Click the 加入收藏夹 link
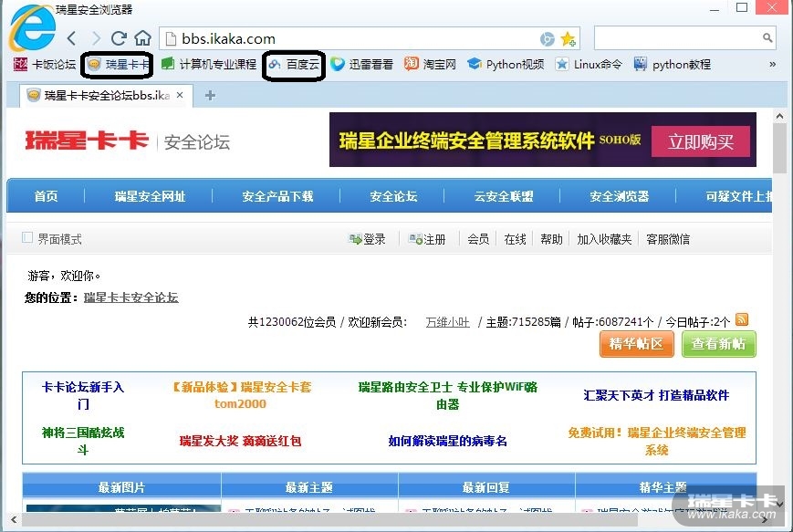 click(x=604, y=239)
